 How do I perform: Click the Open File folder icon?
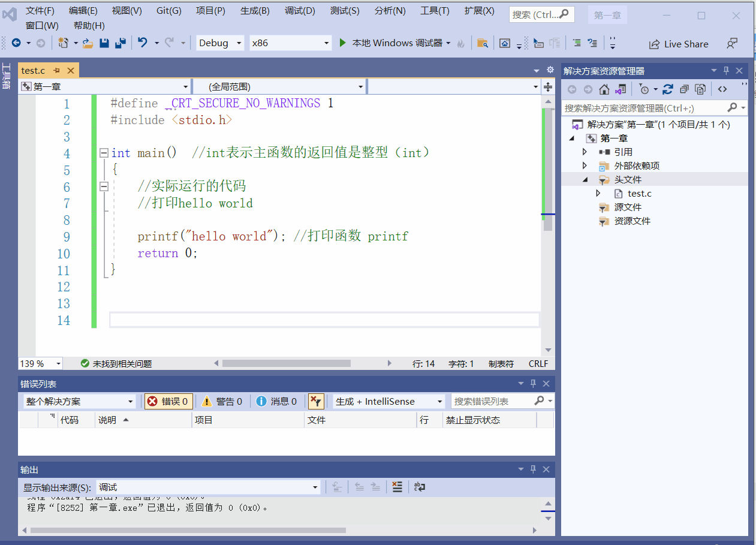(88, 43)
